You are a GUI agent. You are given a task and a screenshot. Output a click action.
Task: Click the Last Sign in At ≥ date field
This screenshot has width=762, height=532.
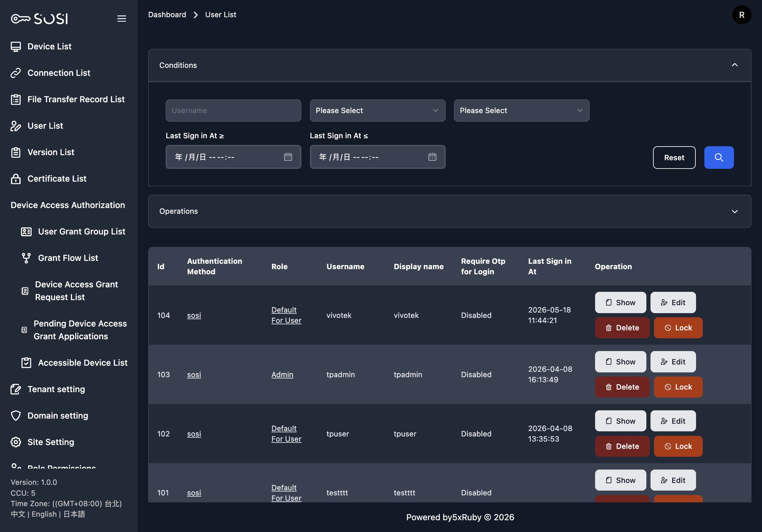[233, 157]
